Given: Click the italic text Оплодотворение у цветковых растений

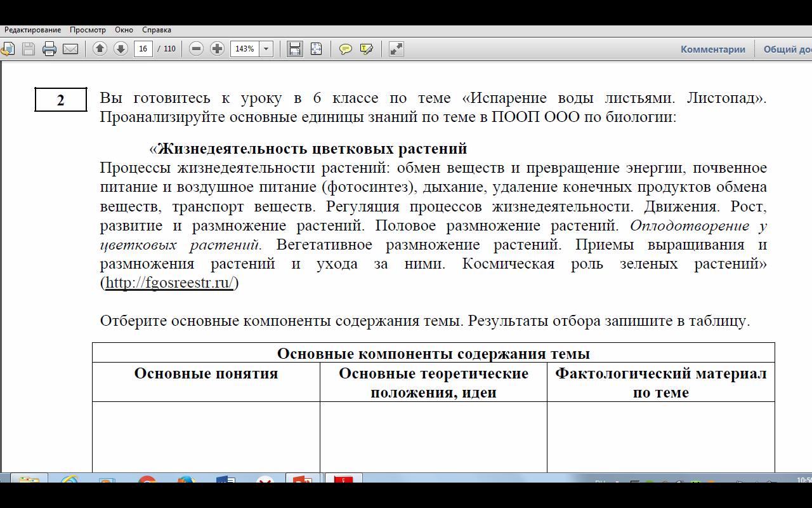Looking at the screenshot, I should point(433,235).
